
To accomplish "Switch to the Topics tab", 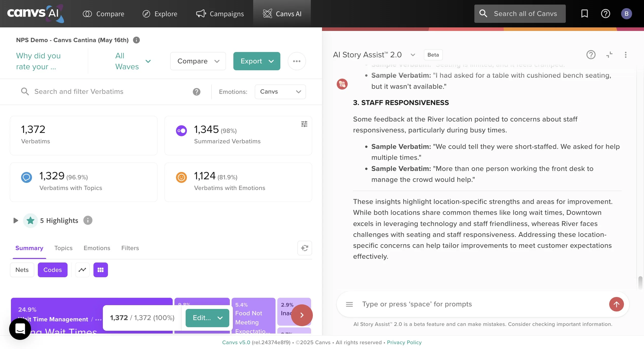I will click(x=63, y=248).
